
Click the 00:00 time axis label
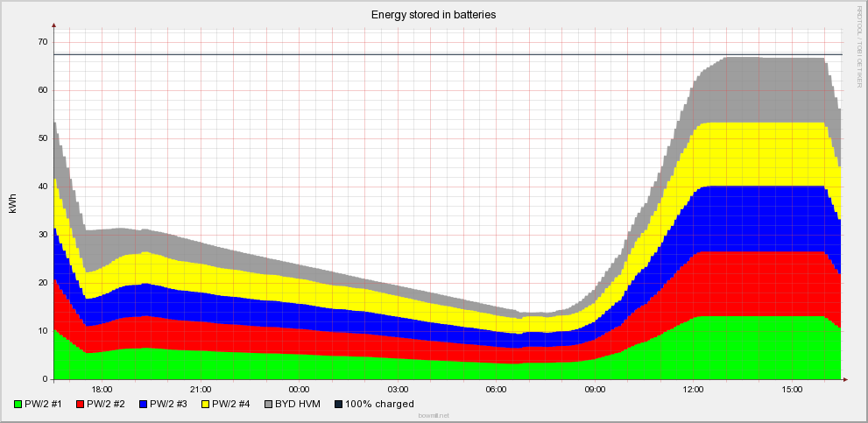(x=300, y=389)
